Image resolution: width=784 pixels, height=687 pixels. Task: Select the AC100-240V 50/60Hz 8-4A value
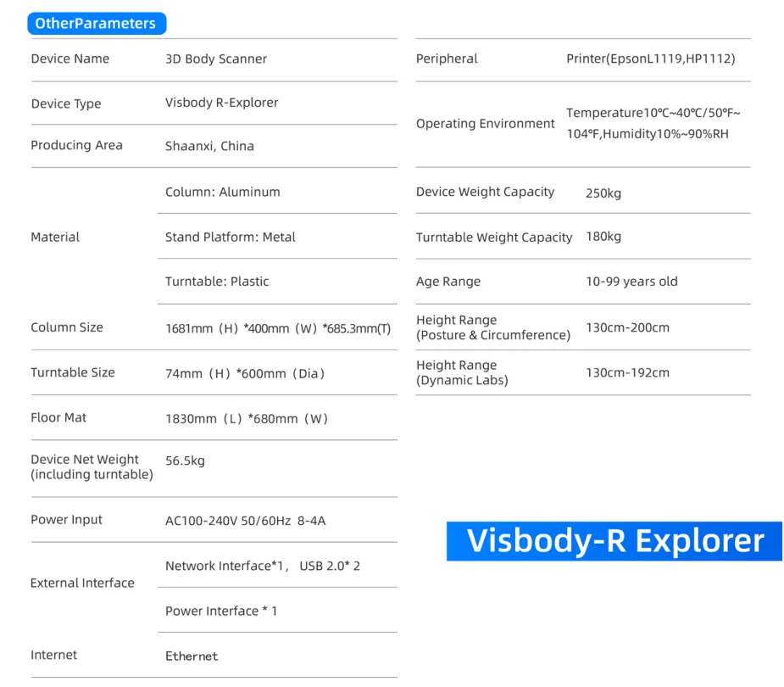tap(246, 521)
